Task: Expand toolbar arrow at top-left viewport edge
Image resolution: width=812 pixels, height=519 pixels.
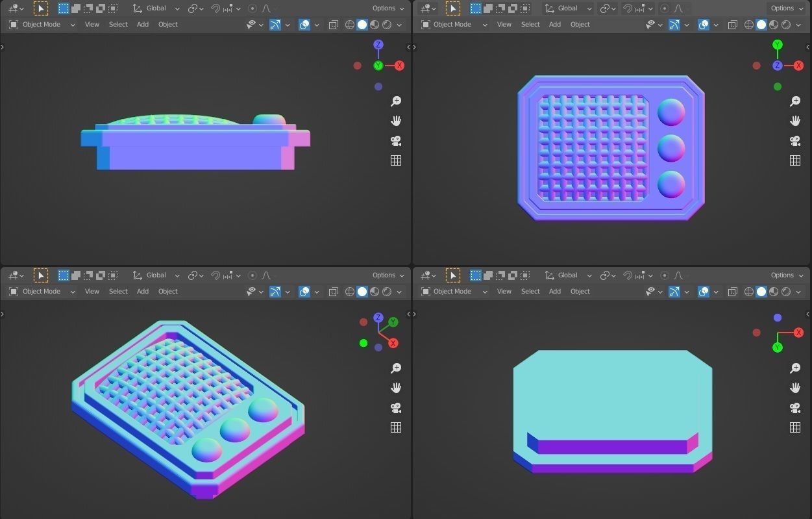Action: [3, 47]
